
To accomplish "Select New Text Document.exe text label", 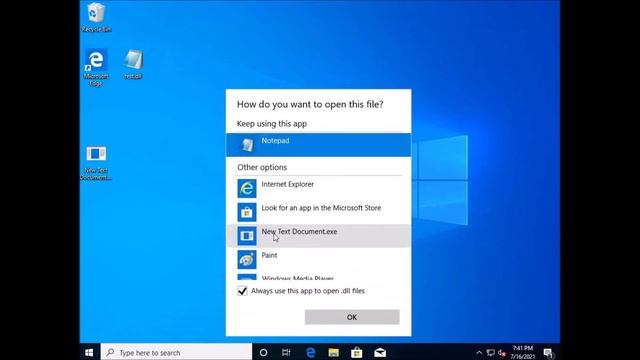I will pos(299,231).
